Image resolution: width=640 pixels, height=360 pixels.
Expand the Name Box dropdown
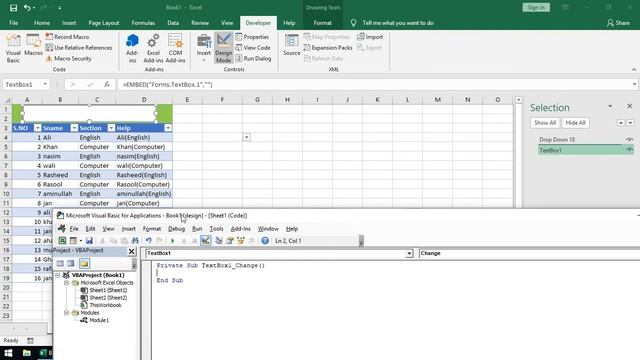coord(45,84)
